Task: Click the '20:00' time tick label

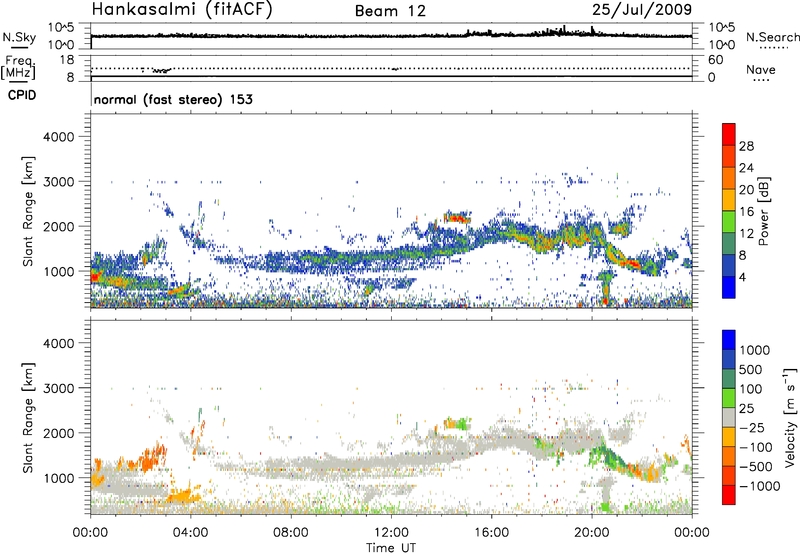Action: tap(591, 533)
